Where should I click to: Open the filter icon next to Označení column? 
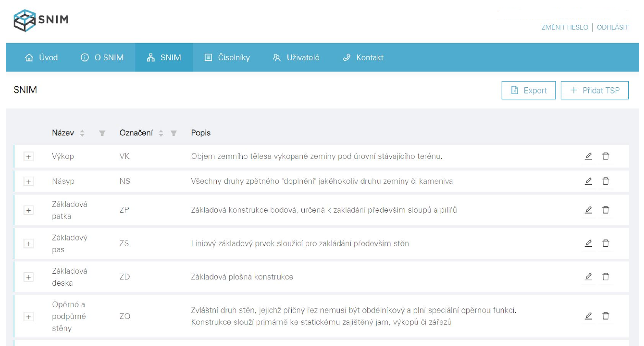(x=173, y=134)
